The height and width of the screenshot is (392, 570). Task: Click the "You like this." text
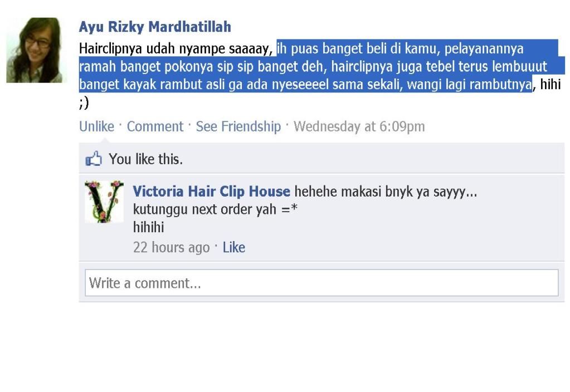coord(146,159)
